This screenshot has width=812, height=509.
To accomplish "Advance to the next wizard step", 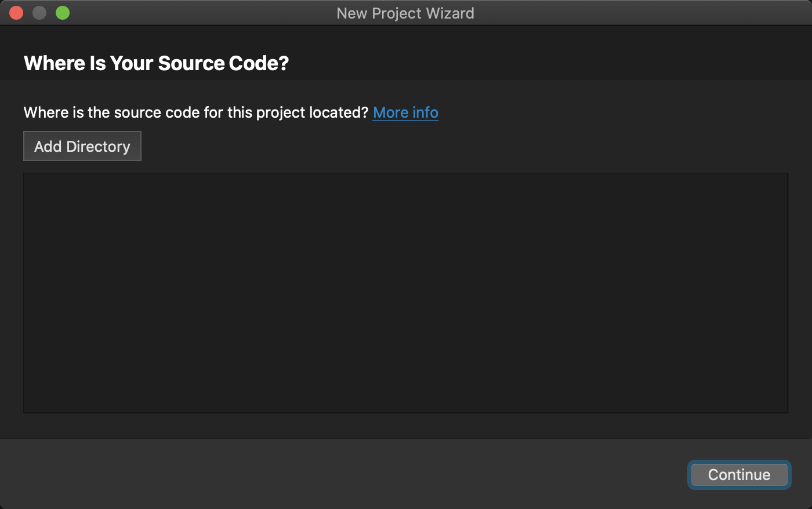I will pyautogui.click(x=739, y=475).
